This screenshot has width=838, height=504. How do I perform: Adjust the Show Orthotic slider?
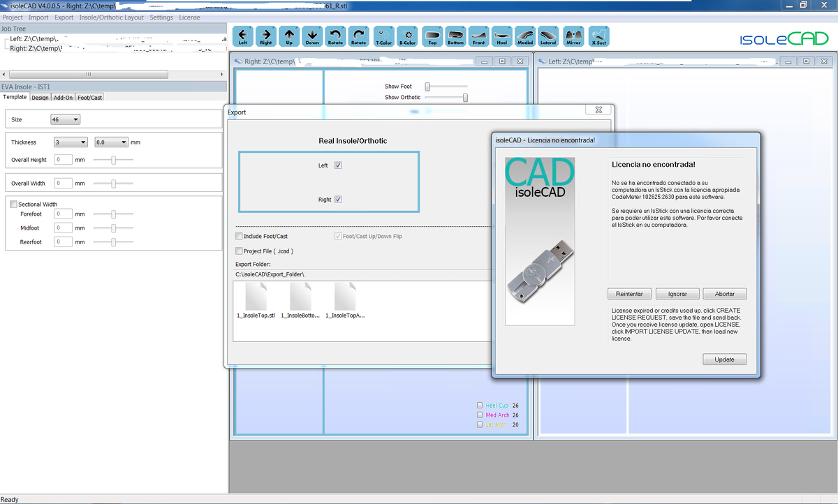pos(447,97)
